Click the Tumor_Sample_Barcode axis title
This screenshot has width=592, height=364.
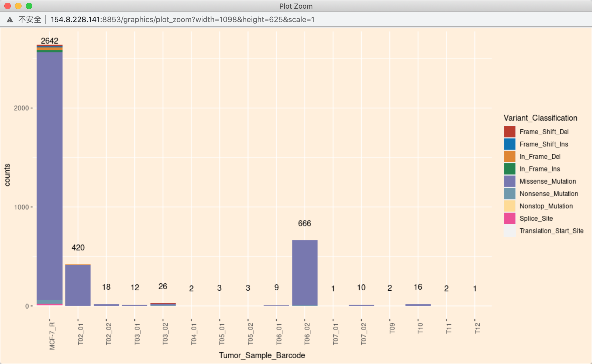tap(262, 355)
